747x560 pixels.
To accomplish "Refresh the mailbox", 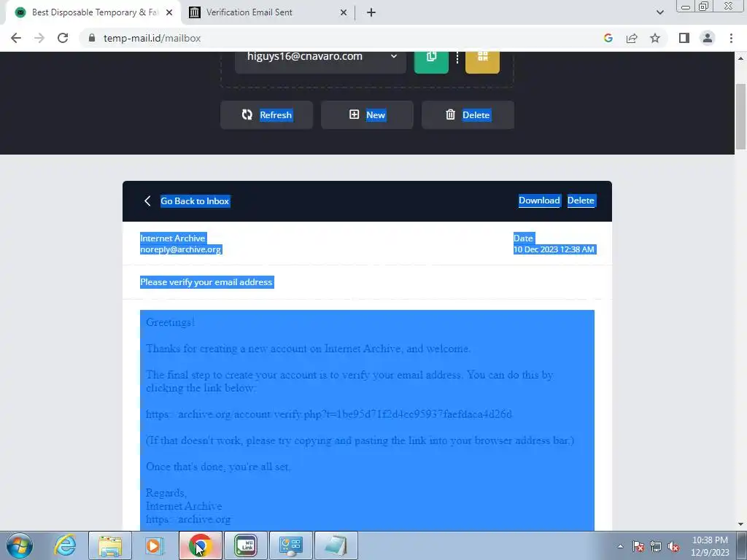I will [x=266, y=114].
